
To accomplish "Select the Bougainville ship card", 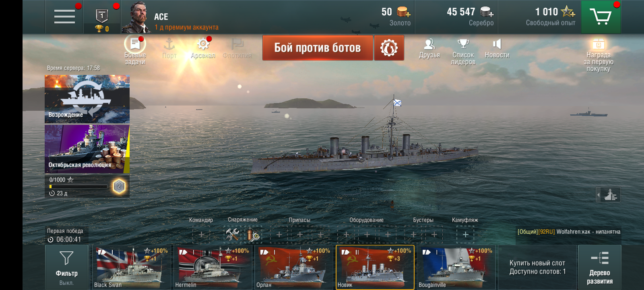I will pyautogui.click(x=456, y=267).
